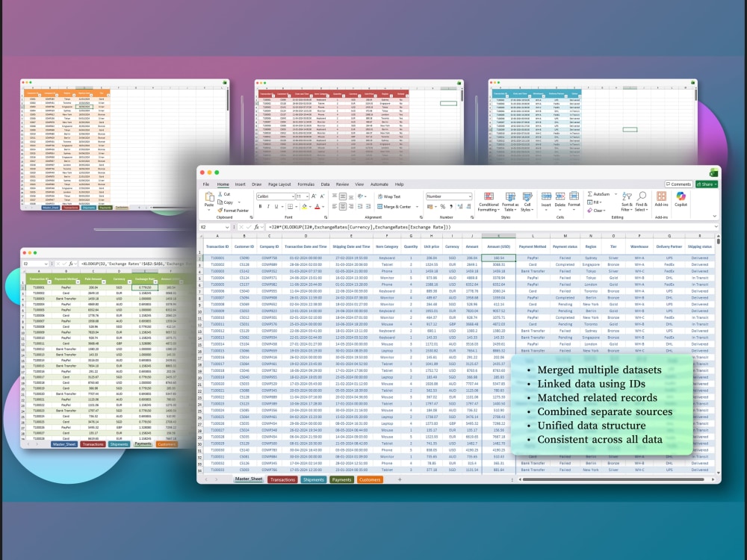Click the fx Insert Function icon

click(x=255, y=227)
